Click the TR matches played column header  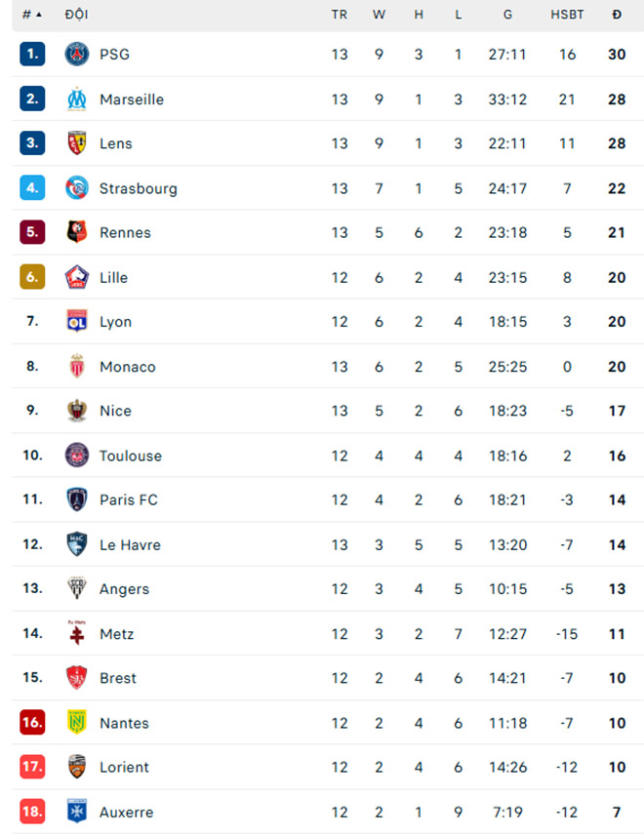pos(339,15)
